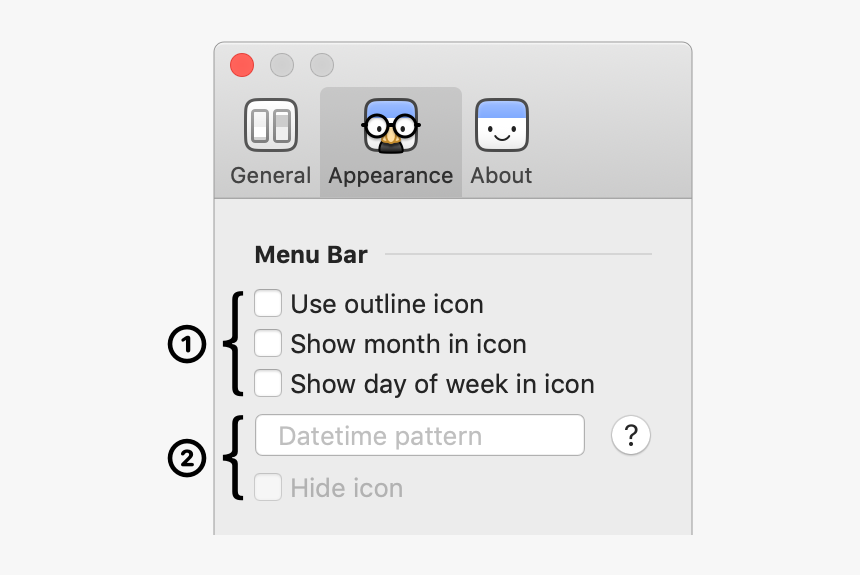Open help via the question mark button
This screenshot has width=860, height=575.
click(631, 436)
